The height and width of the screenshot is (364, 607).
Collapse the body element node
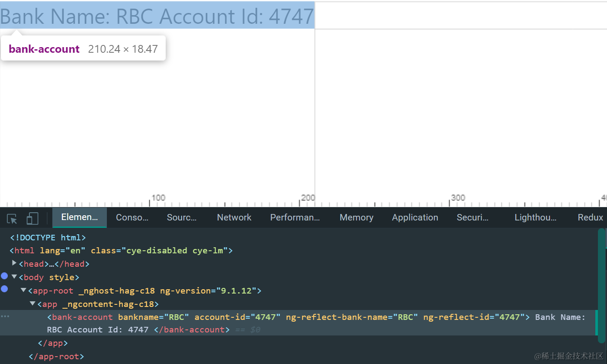(x=14, y=277)
